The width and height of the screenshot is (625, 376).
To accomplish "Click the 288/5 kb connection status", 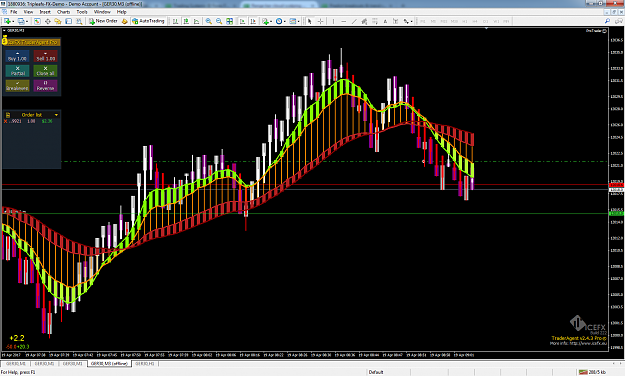I will tap(593, 372).
